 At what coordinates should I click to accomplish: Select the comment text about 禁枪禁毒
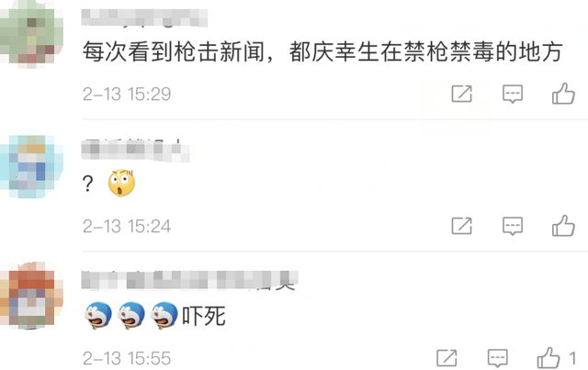point(322,51)
